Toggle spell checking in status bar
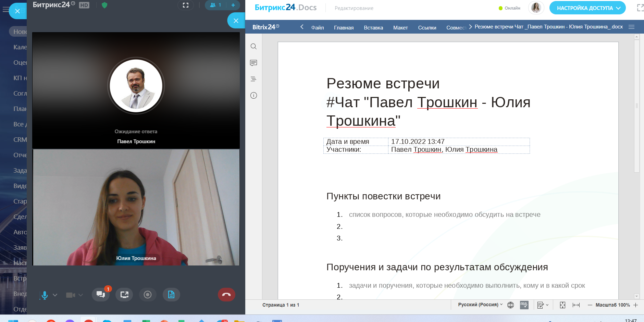This screenshot has height=322, width=644. coord(524,305)
